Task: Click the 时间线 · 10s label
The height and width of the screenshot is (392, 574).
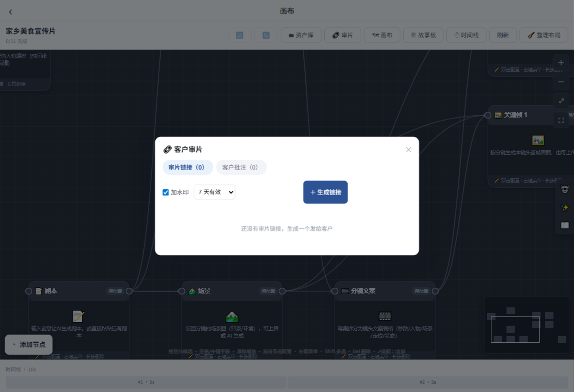Action: click(x=21, y=370)
